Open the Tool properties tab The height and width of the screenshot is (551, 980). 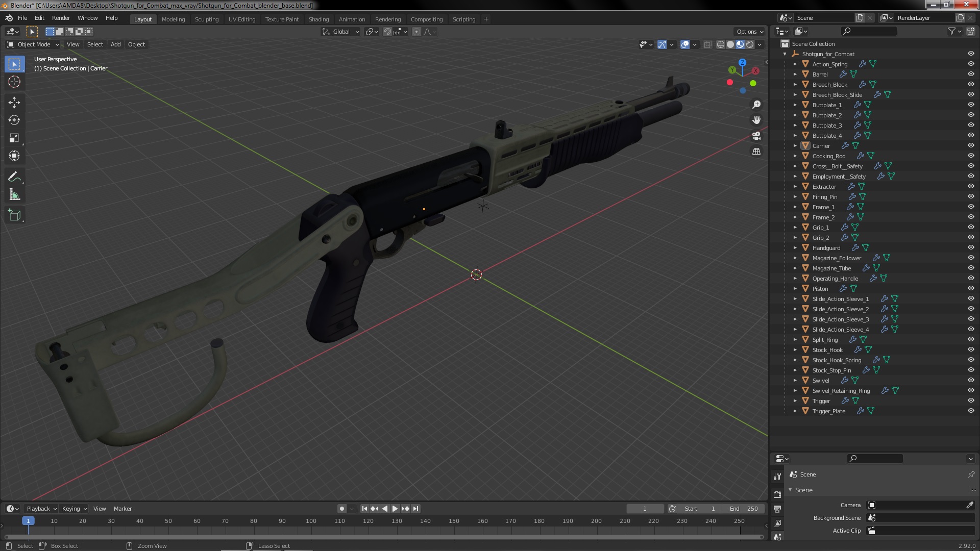point(777,477)
